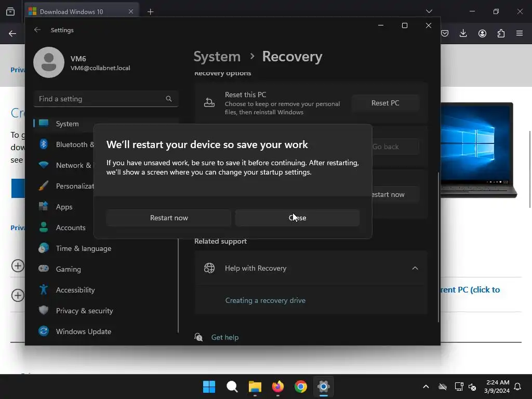Image resolution: width=532 pixels, height=399 pixels.
Task: Click the Firefox account icon
Action: click(x=482, y=33)
